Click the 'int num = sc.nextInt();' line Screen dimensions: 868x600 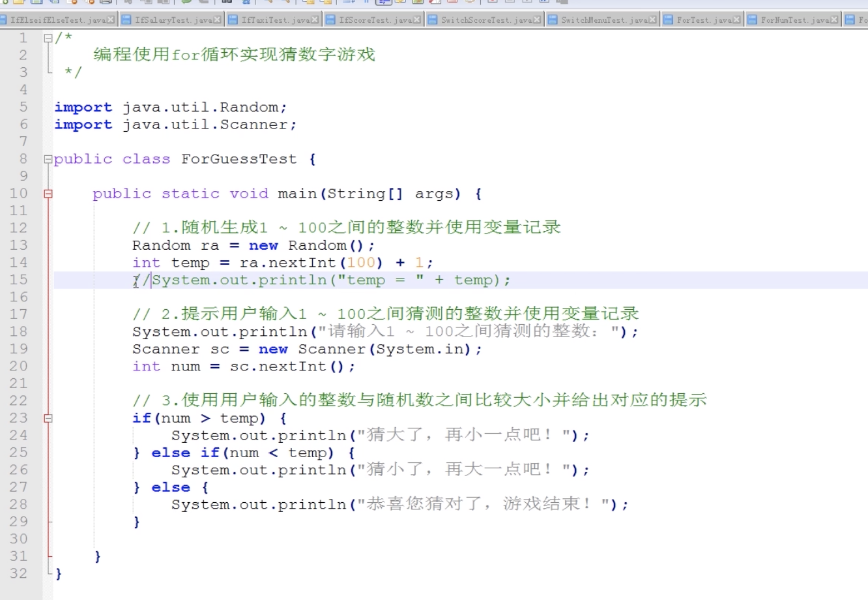coord(244,367)
